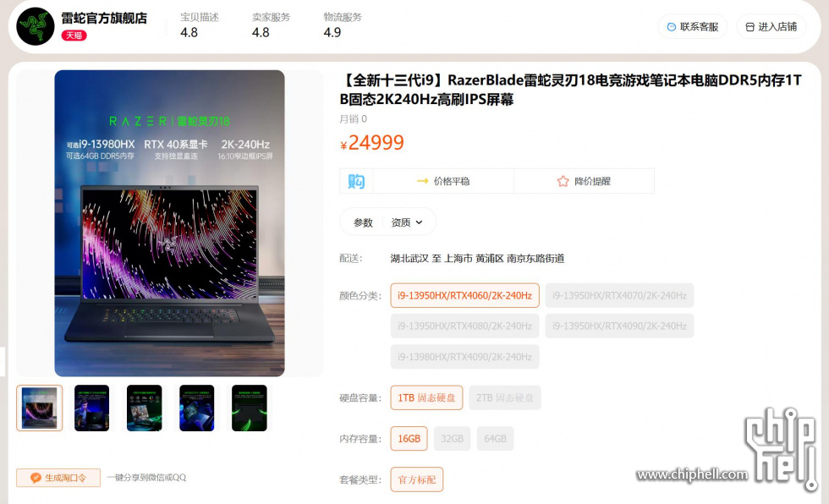Viewport: 829px width, 504px height.
Task: Open the 参数 specifications tab
Action: tap(363, 222)
